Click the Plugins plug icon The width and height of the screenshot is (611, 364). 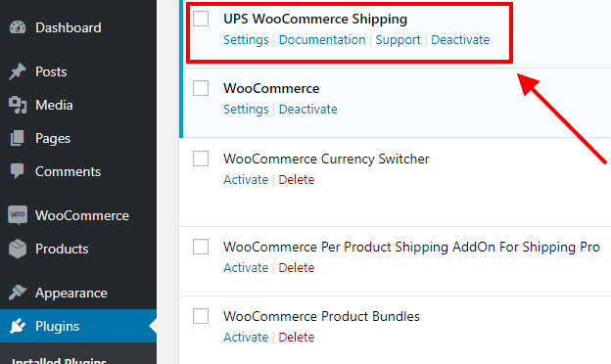(18, 326)
